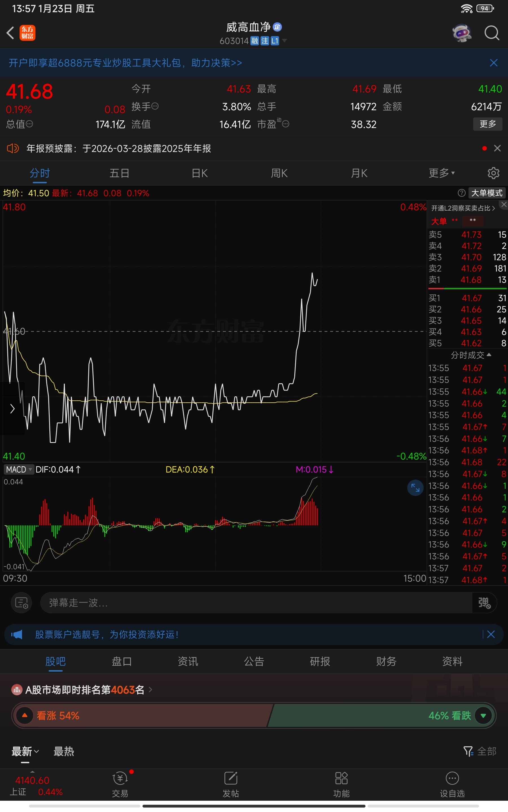
Task: Tap the 更多 quote details button
Action: pyautogui.click(x=487, y=124)
